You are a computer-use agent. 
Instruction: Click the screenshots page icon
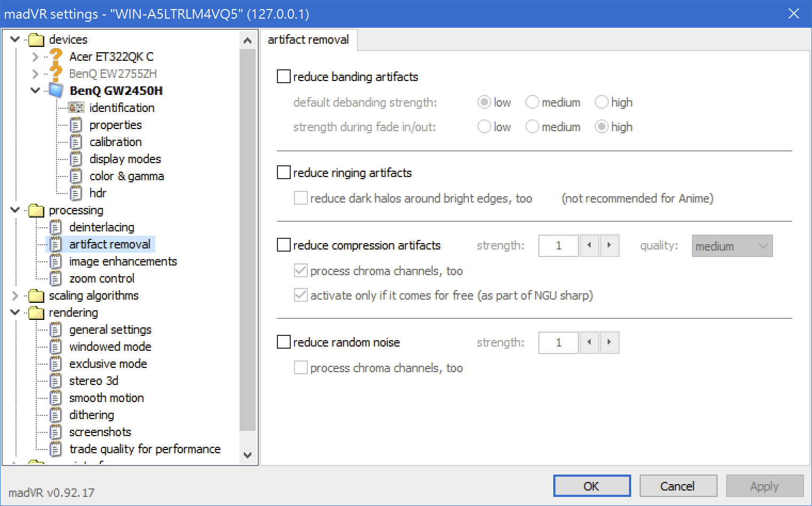pyautogui.click(x=56, y=432)
